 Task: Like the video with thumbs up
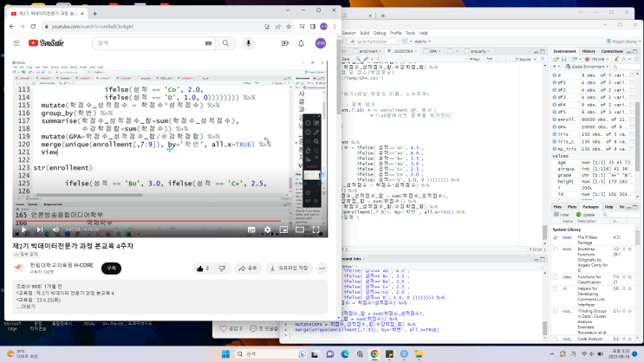[203, 268]
